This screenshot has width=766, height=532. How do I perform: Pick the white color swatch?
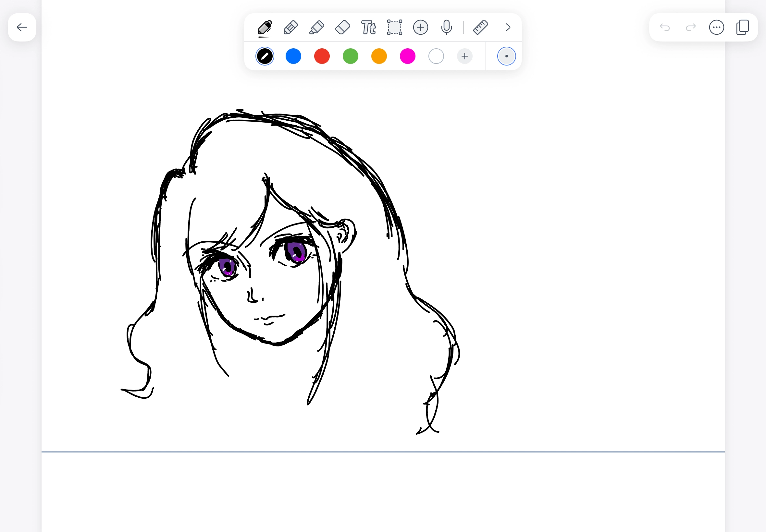(x=436, y=56)
